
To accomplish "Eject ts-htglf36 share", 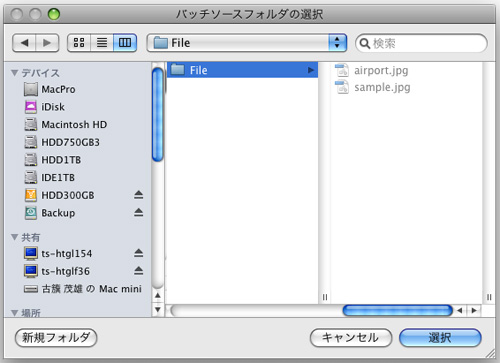I will pos(139,271).
